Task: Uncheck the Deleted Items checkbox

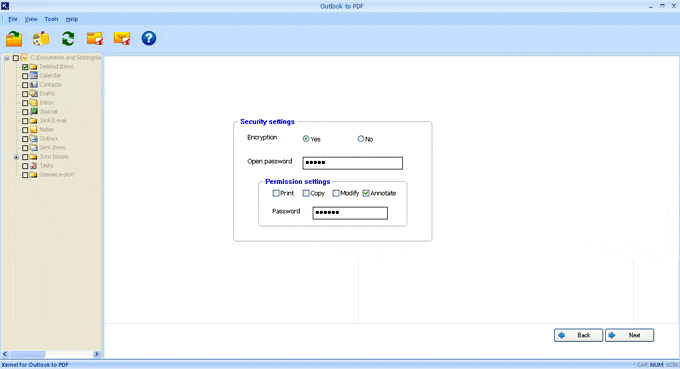Action: pos(25,67)
